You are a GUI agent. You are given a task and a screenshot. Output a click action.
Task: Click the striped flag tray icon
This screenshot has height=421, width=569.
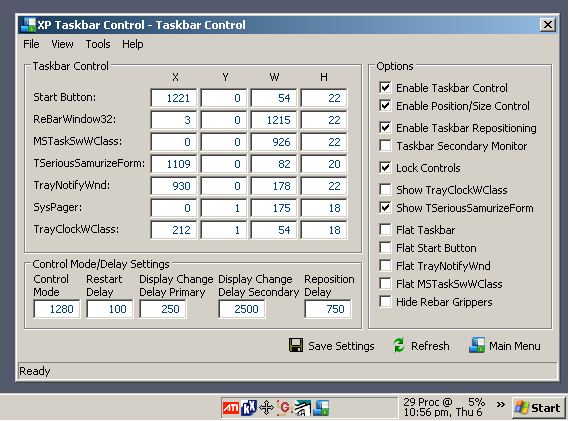tap(303, 408)
